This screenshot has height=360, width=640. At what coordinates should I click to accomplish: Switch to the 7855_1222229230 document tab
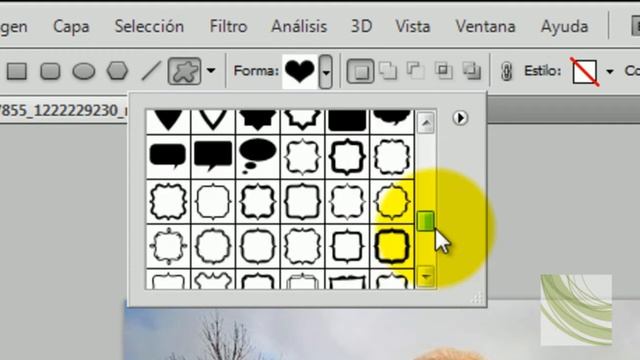coord(63,110)
